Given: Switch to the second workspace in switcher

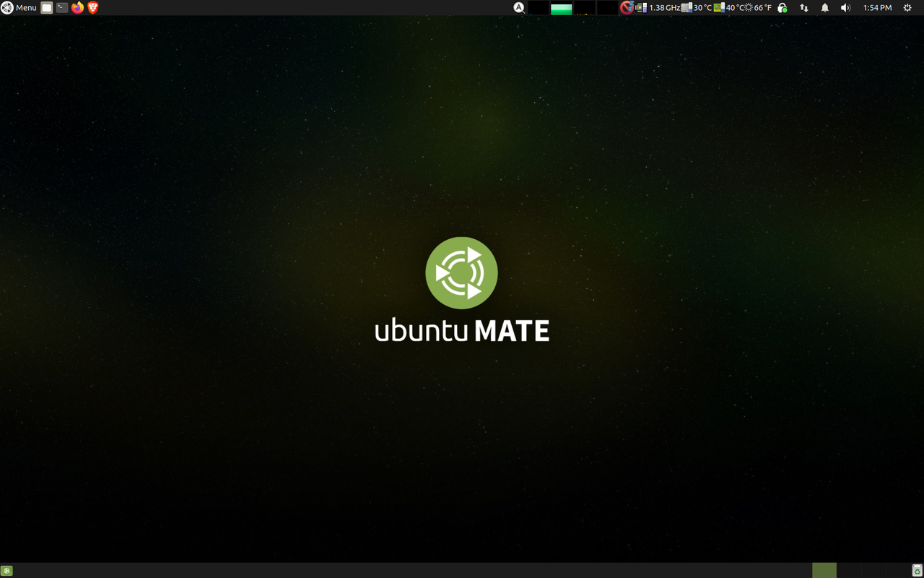Looking at the screenshot, I should coord(849,570).
